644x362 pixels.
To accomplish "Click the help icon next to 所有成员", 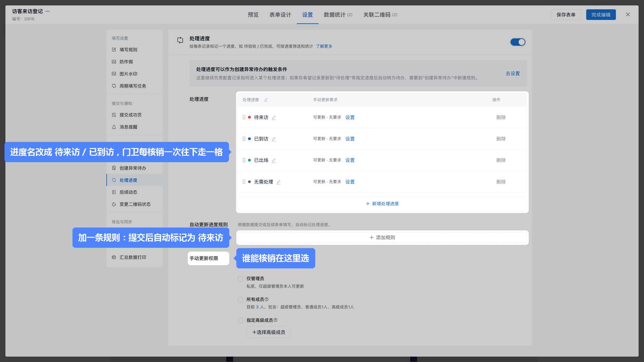I will click(x=266, y=300).
